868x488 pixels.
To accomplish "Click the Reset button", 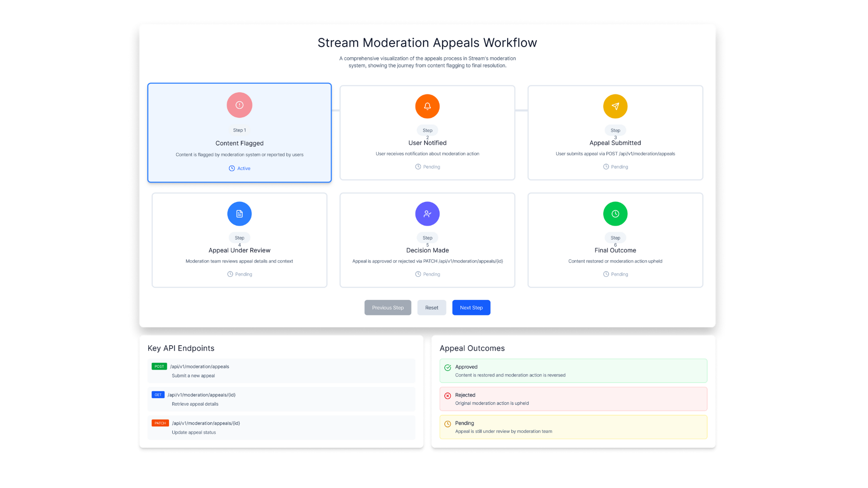I will point(431,307).
